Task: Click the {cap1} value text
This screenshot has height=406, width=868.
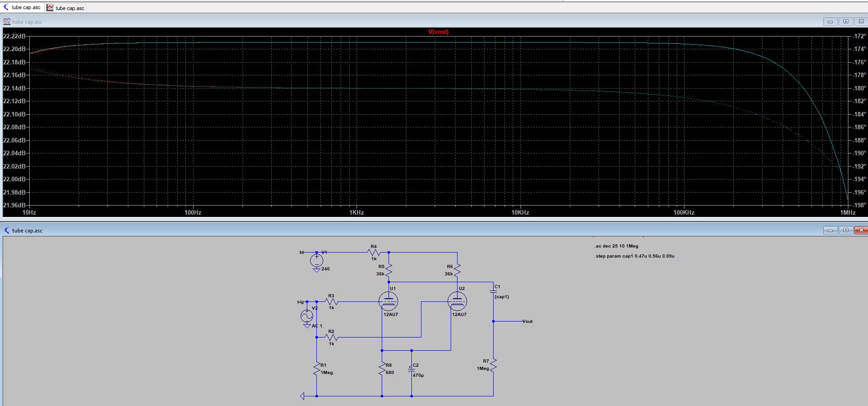Action: click(x=501, y=297)
